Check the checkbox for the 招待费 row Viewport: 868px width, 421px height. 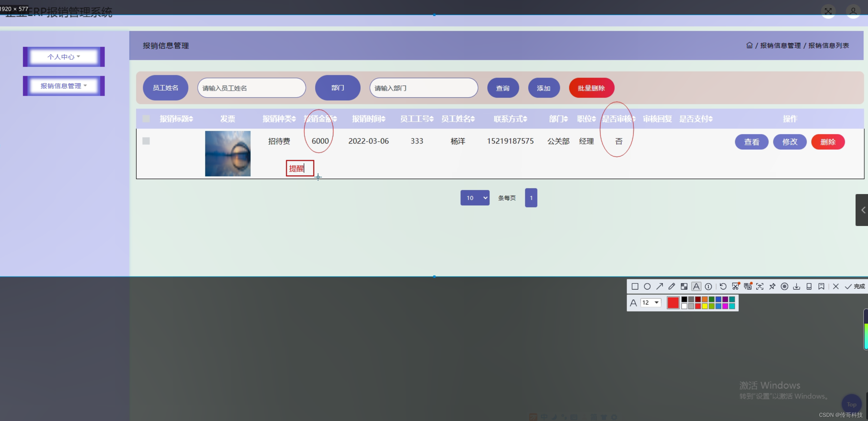click(x=146, y=141)
